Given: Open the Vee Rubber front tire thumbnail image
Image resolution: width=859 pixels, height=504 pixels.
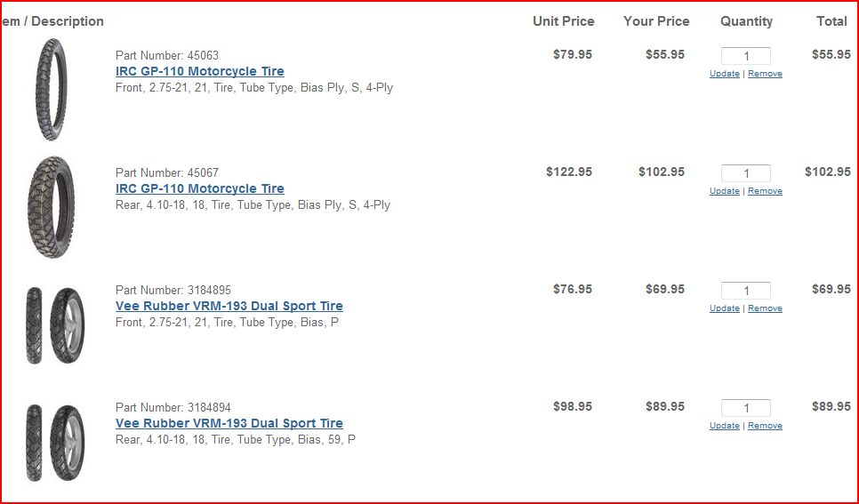Looking at the screenshot, I should coord(55,325).
